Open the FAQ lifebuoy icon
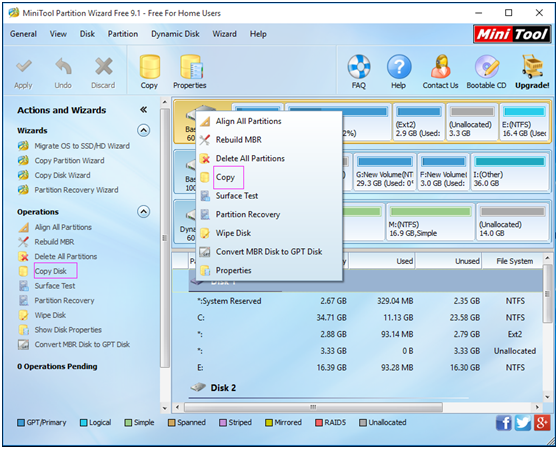 [359, 67]
